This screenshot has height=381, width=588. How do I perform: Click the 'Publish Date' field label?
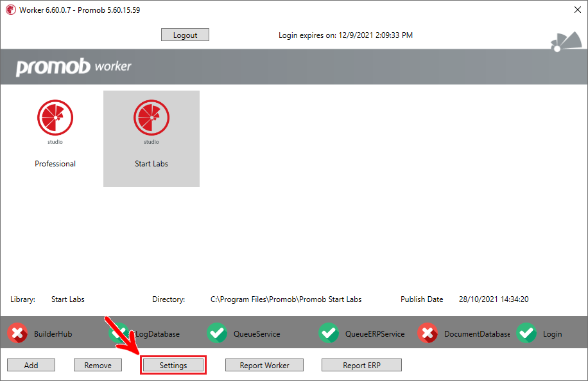tap(422, 299)
